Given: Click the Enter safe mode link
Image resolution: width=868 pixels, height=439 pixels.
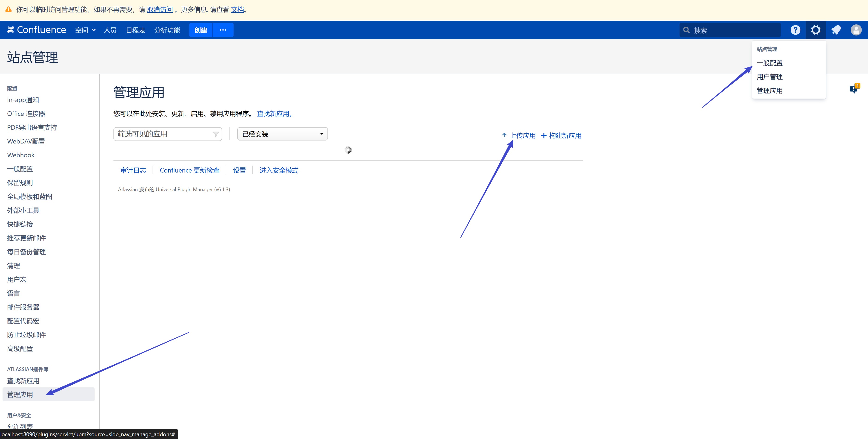Looking at the screenshot, I should click(279, 170).
